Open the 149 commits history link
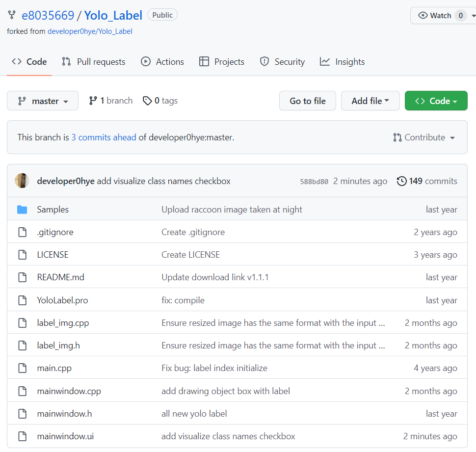Viewport: 476px width, 452px height. point(427,181)
